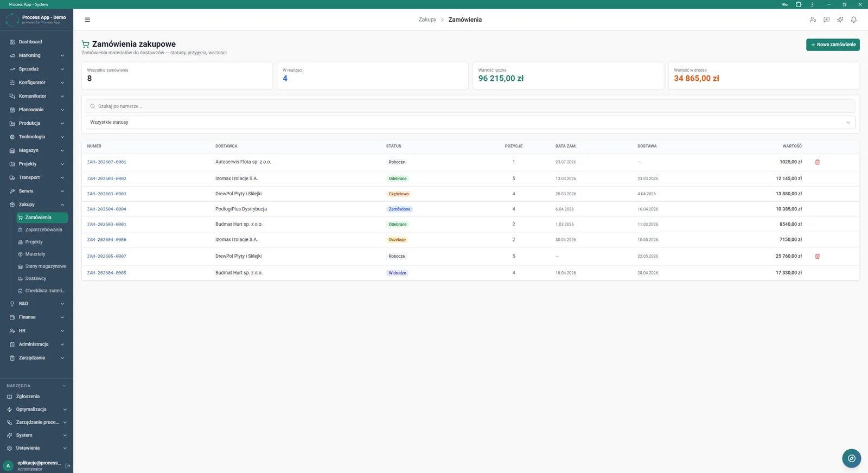This screenshot has height=473, width=868.
Task: Click the Transport truck icon
Action: [12, 177]
